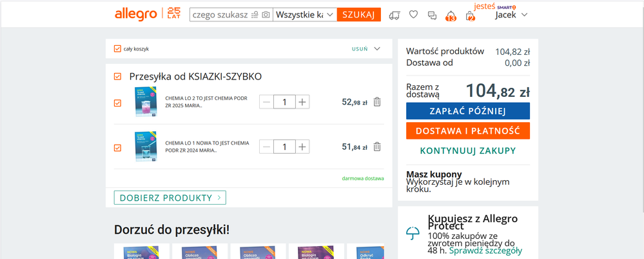The width and height of the screenshot is (644, 259).
Task: Open 'Sprawdź szczegóły' Allegro Protect link
Action: point(485,251)
